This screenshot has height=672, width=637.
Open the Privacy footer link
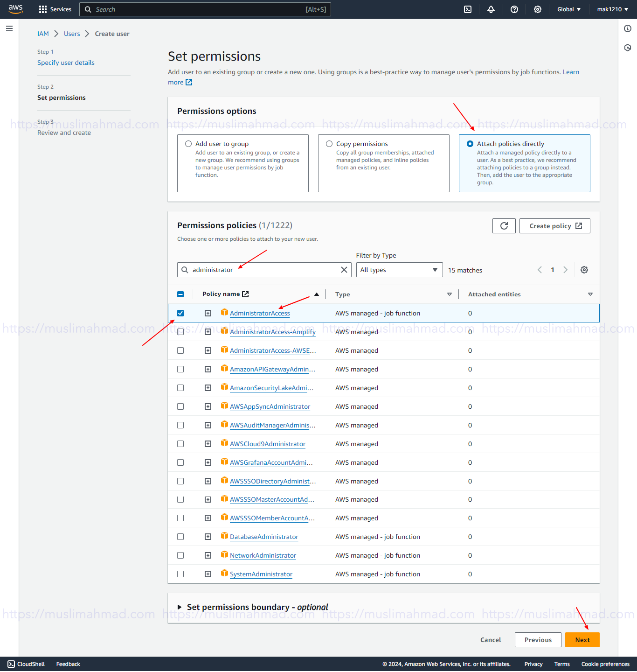tap(533, 664)
